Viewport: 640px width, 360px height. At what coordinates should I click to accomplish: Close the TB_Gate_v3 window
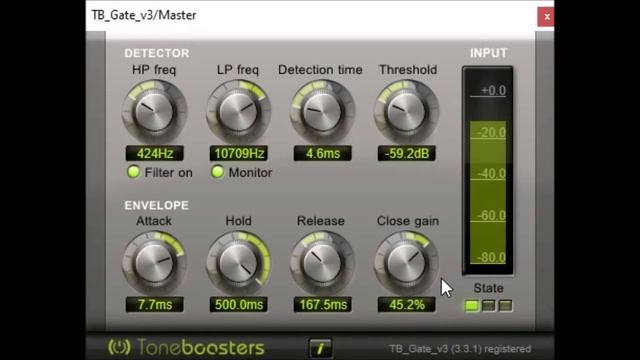546,17
